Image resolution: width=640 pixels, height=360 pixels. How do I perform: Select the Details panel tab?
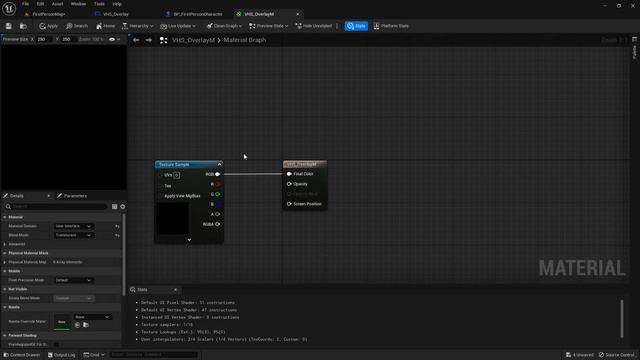16,196
